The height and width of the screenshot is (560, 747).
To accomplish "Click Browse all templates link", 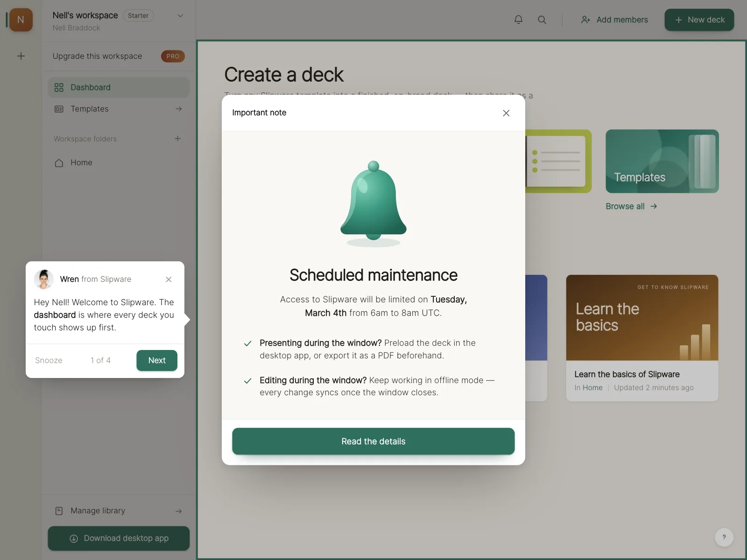I will 631,206.
